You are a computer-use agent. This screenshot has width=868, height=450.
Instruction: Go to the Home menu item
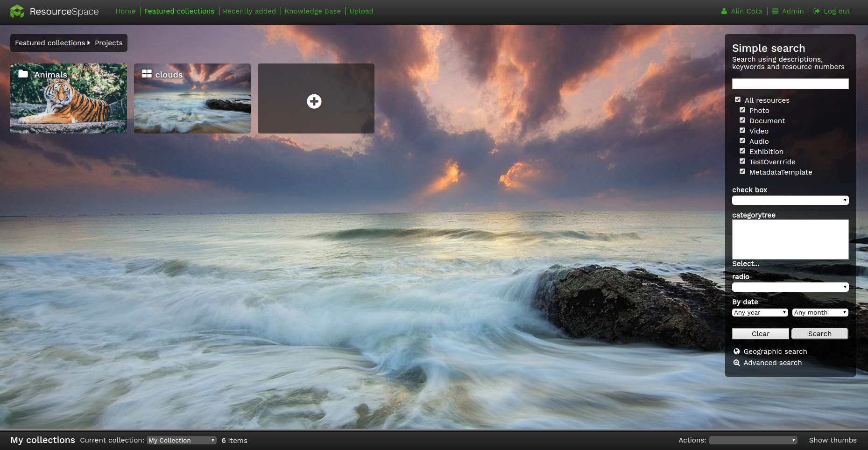click(x=126, y=11)
